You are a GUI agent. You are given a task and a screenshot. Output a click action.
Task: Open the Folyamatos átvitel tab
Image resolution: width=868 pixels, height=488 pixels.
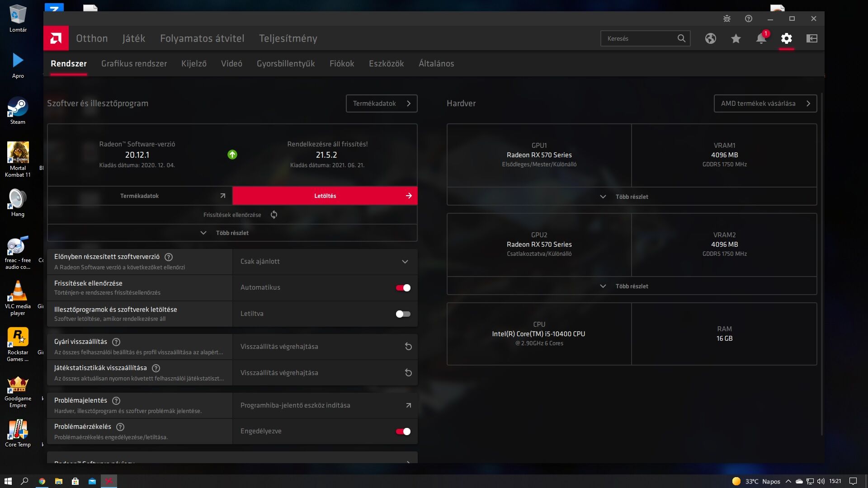pyautogui.click(x=202, y=38)
